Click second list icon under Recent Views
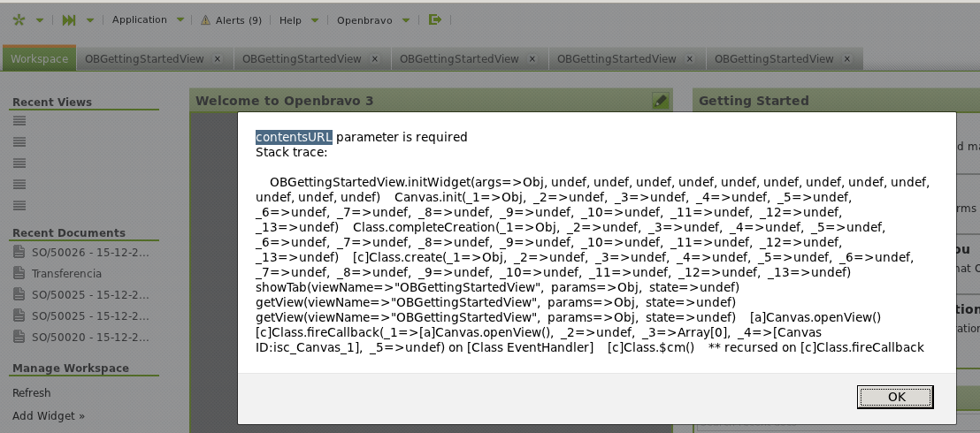This screenshot has height=433, width=980. coord(19,142)
